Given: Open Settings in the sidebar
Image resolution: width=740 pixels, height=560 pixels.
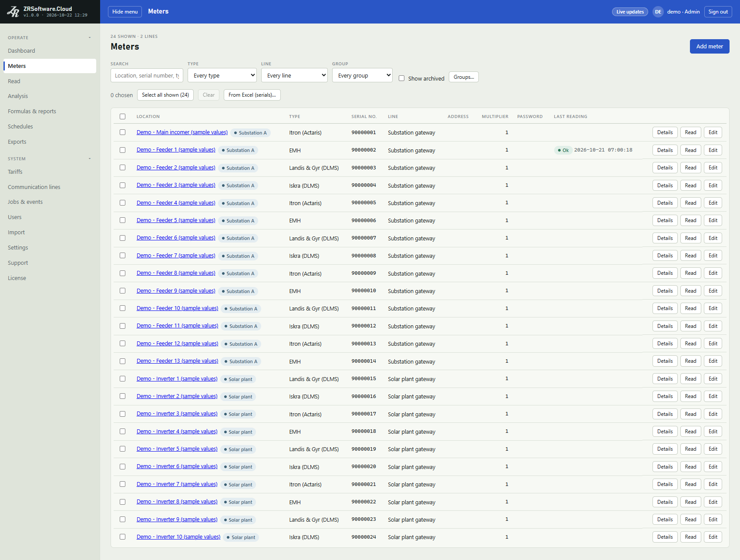Looking at the screenshot, I should tap(50, 248).
